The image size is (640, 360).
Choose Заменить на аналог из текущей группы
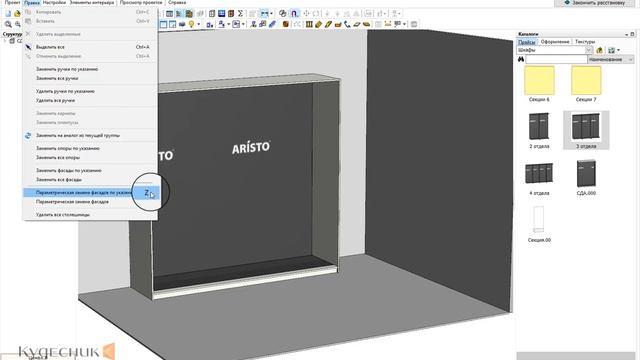pyautogui.click(x=90, y=135)
